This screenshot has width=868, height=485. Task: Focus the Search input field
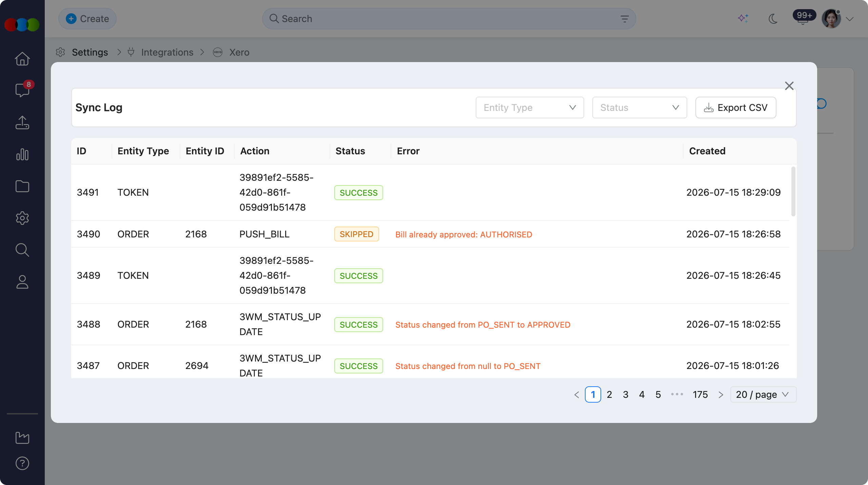(x=449, y=19)
